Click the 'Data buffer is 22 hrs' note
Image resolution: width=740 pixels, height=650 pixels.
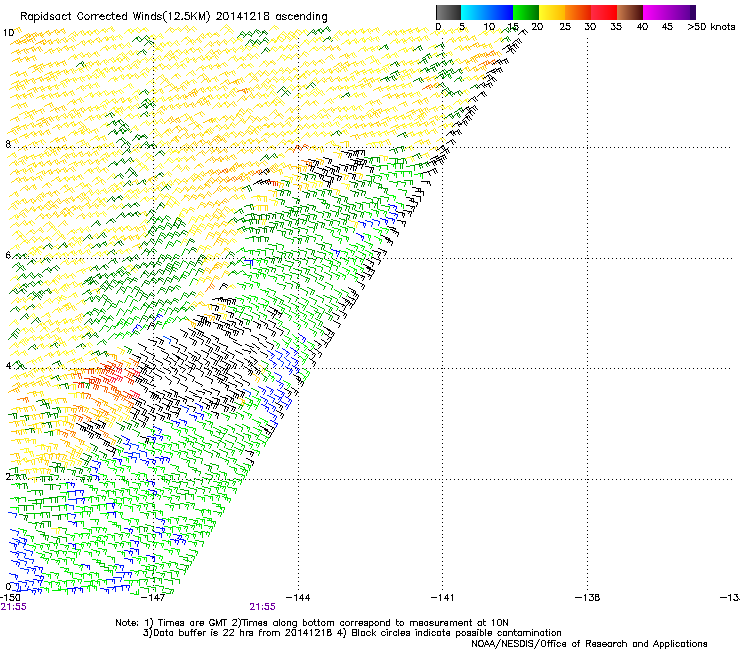[205, 633]
